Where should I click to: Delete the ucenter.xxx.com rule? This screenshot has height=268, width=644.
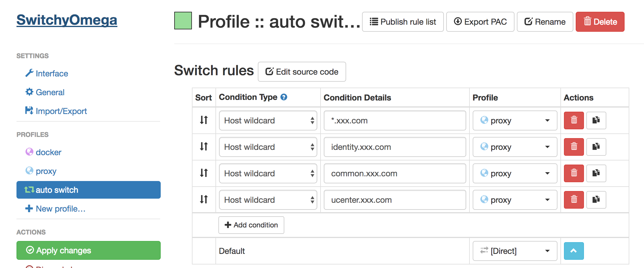574,200
